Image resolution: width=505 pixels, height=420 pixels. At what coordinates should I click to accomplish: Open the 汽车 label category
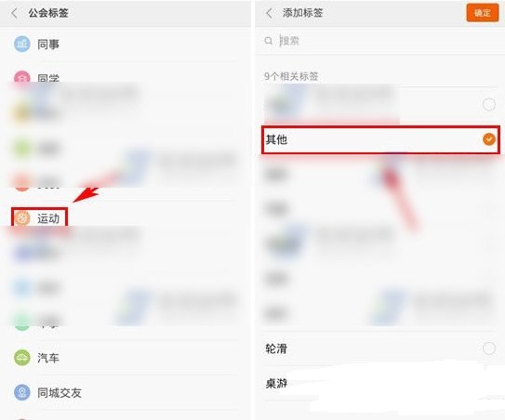click(126, 358)
